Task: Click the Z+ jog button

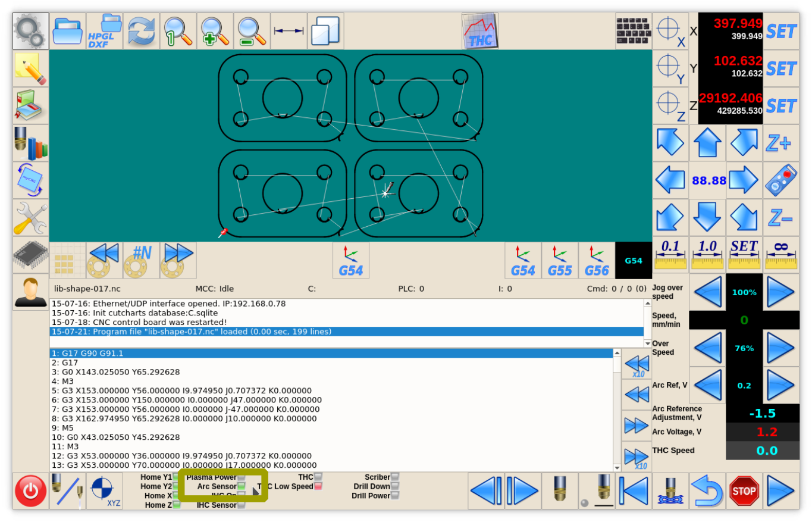Action: click(780, 143)
